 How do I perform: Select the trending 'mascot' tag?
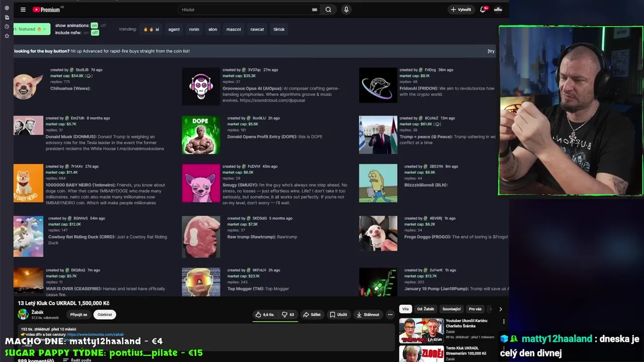tap(233, 29)
